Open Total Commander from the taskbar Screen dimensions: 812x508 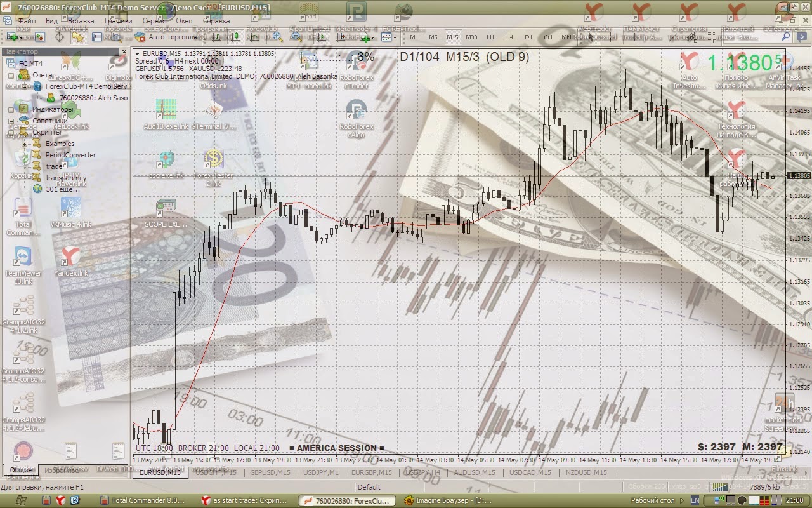tap(143, 500)
